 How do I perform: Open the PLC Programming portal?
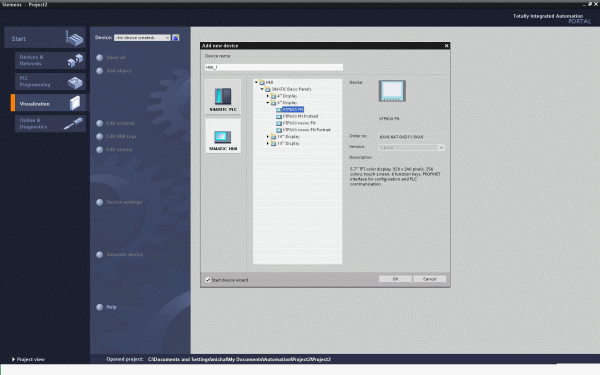point(50,82)
